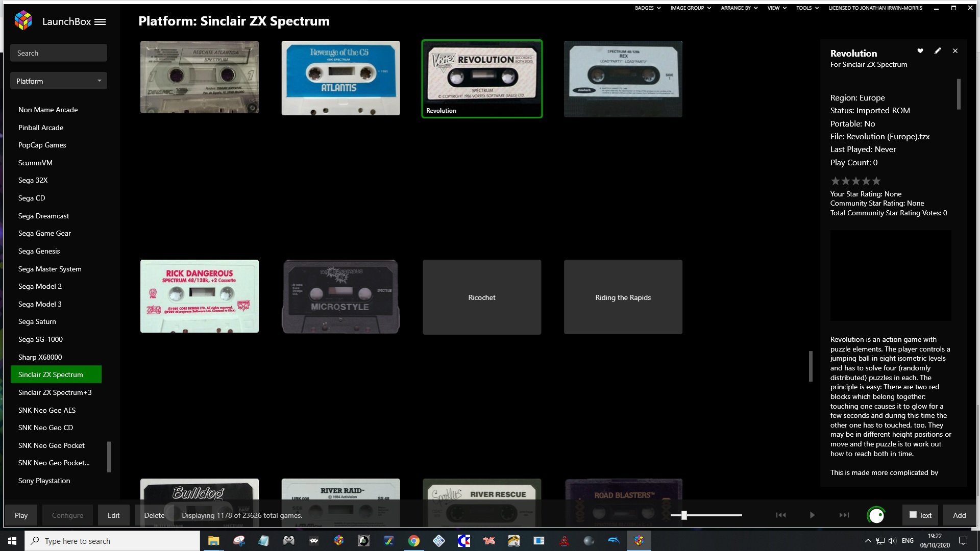980x551 pixels.
Task: Select Revenge of the C5 cassette
Action: 340,78
